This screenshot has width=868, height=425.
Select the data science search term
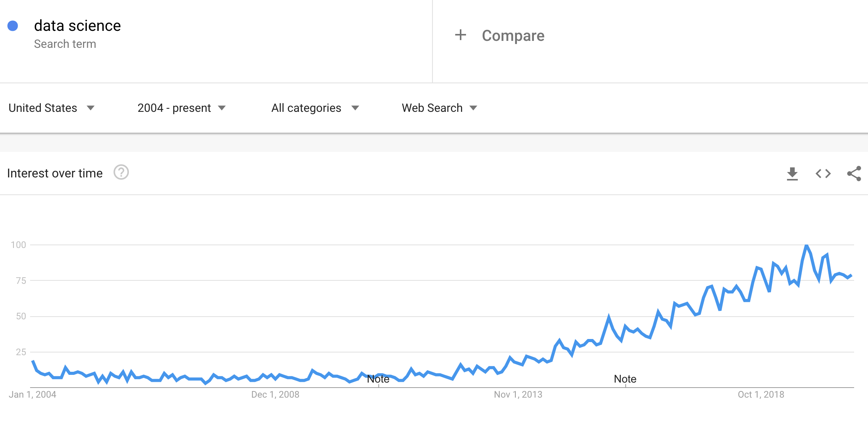pos(77,25)
